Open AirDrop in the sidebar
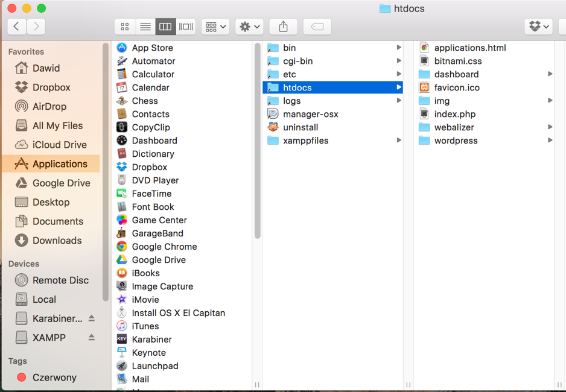Viewport: 566px width, 392px height. coord(49,106)
